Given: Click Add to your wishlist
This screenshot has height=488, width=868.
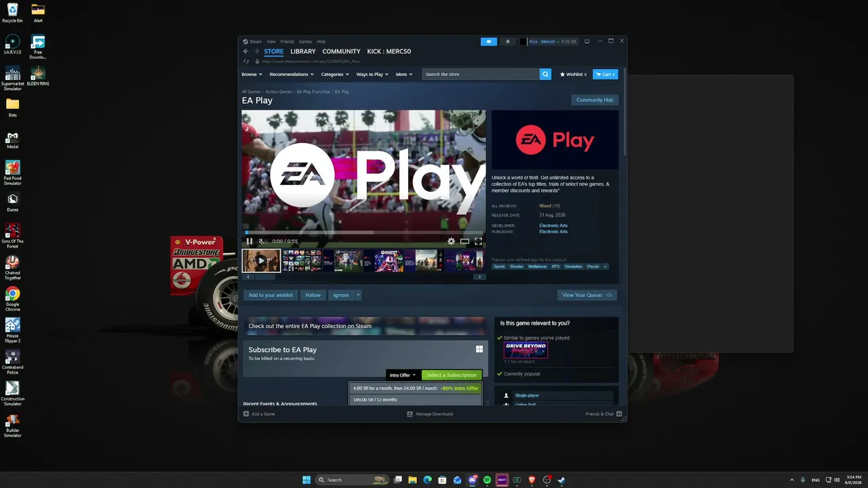Looking at the screenshot, I should (x=271, y=295).
